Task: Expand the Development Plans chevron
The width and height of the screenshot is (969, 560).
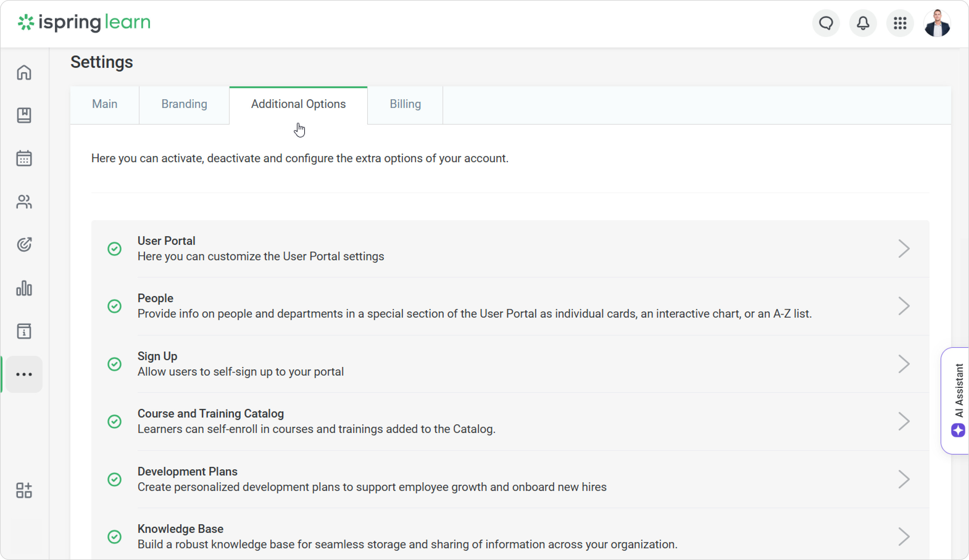Action: tap(904, 479)
